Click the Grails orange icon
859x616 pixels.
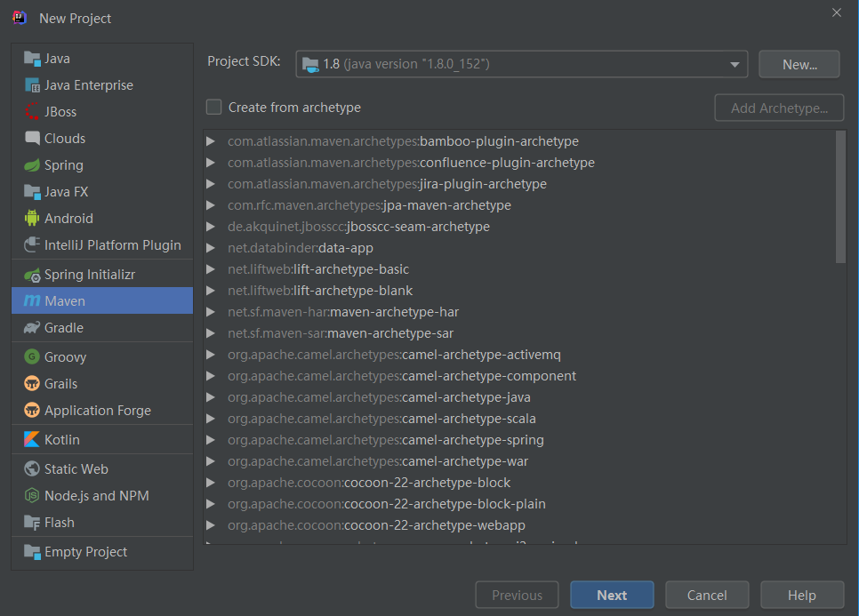[32, 383]
